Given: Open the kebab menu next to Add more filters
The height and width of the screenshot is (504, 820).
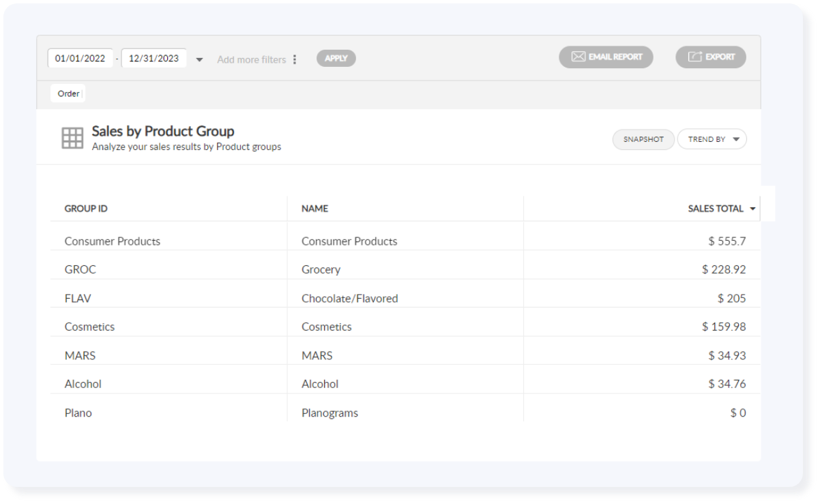Looking at the screenshot, I should [295, 59].
